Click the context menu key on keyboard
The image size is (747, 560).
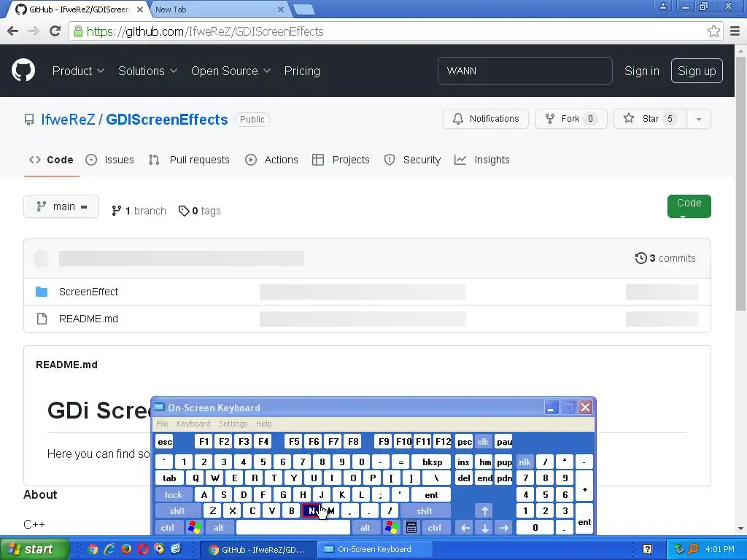coord(411,528)
